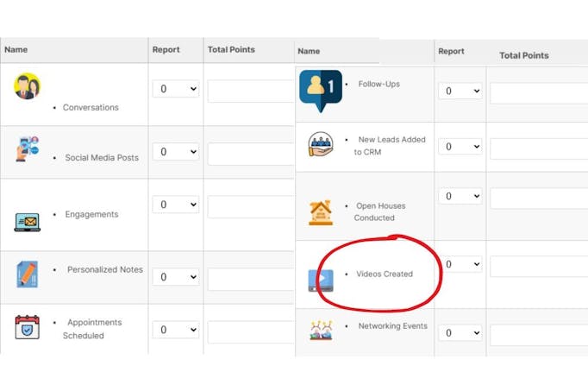588x372 pixels.
Task: Click the Personalized Notes pencil icon
Action: coord(28,274)
